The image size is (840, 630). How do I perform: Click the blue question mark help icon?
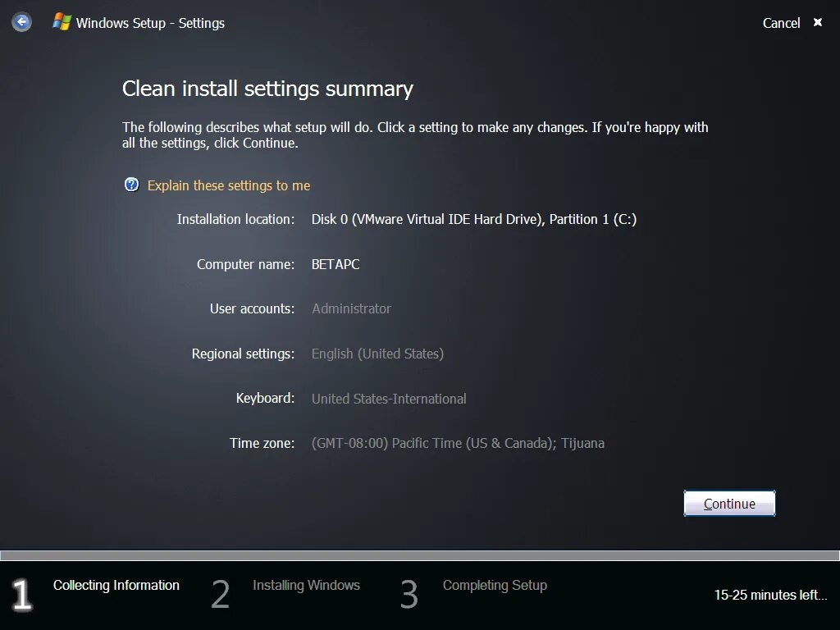click(131, 185)
